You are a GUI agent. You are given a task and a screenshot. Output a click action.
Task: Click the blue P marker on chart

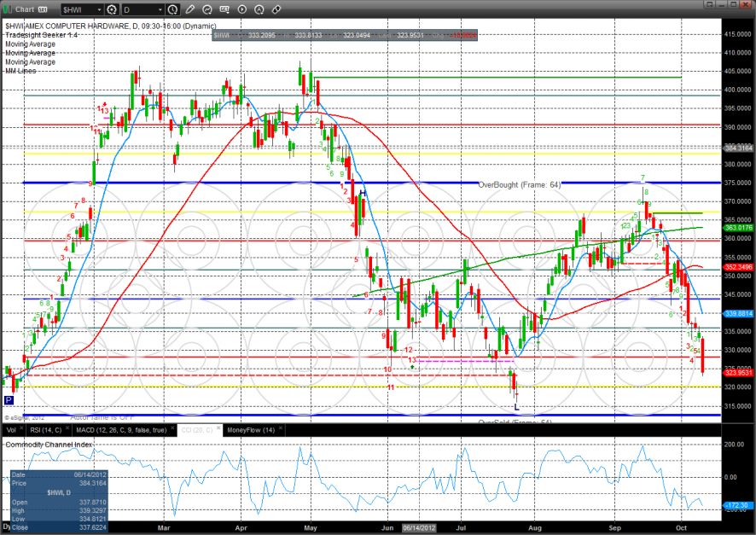tap(9, 399)
